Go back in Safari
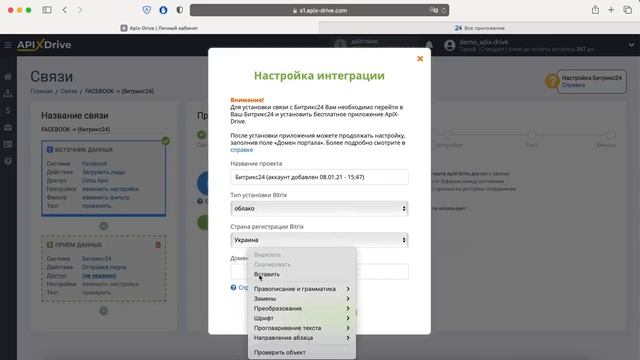The image size is (640, 360). 65,10
